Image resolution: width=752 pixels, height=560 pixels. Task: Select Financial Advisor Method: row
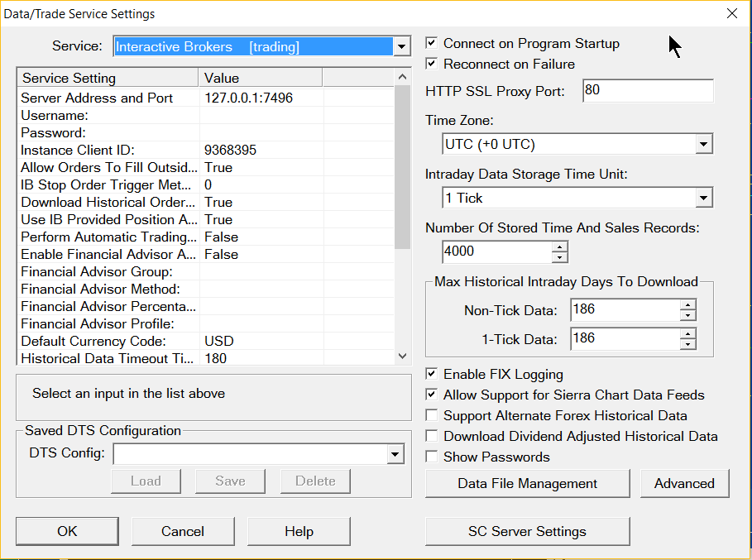tap(206, 289)
